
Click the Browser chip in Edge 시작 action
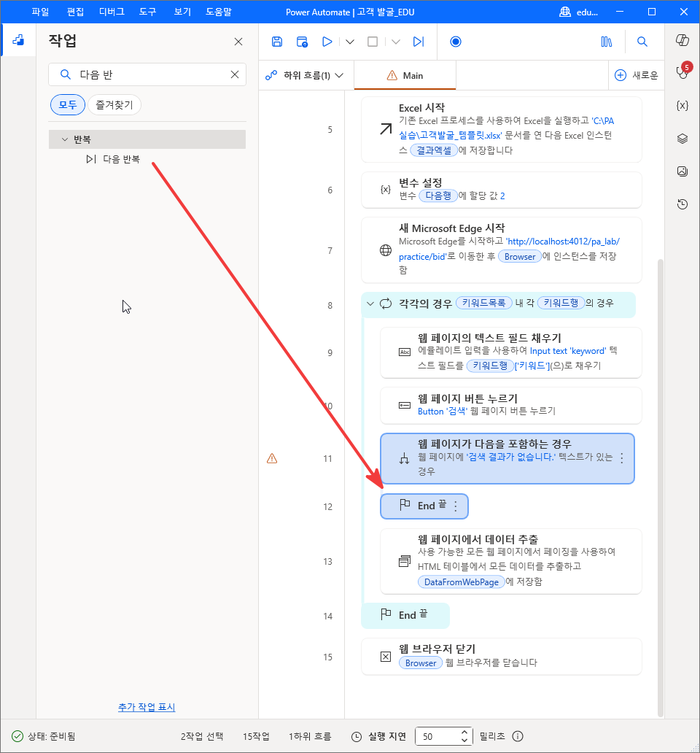tap(520, 256)
